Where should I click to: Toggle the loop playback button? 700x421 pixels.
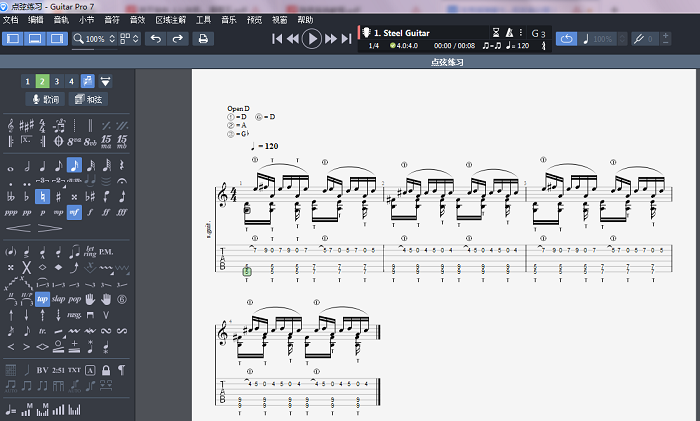click(x=567, y=39)
